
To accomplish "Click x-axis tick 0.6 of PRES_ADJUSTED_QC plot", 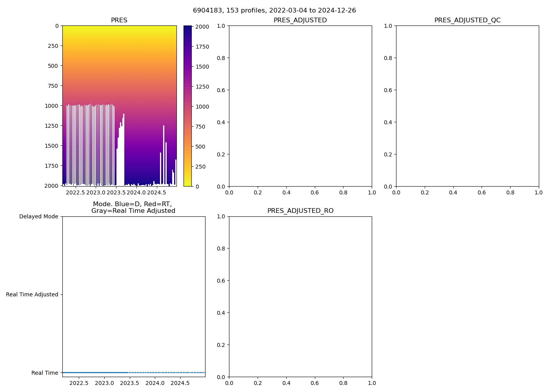I will 482,193.
